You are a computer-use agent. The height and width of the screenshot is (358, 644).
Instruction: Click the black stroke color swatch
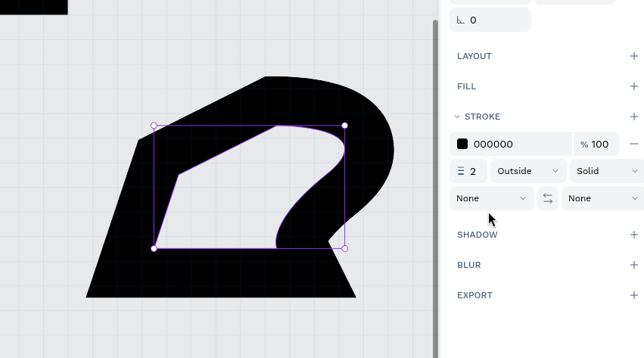click(x=462, y=144)
